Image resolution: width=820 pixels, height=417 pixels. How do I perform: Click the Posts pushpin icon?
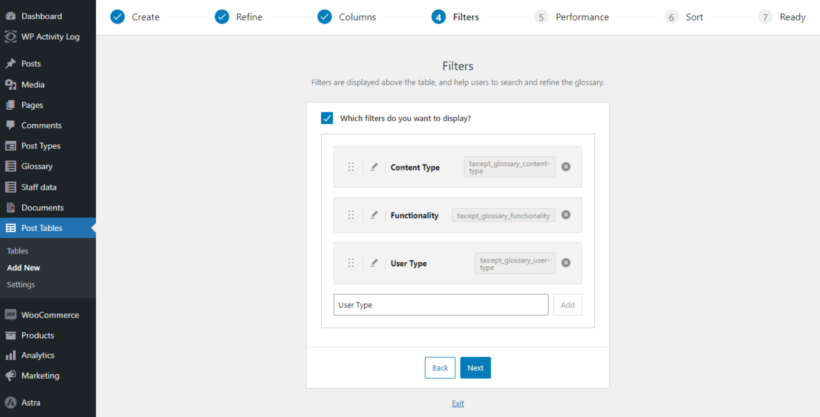[x=10, y=64]
